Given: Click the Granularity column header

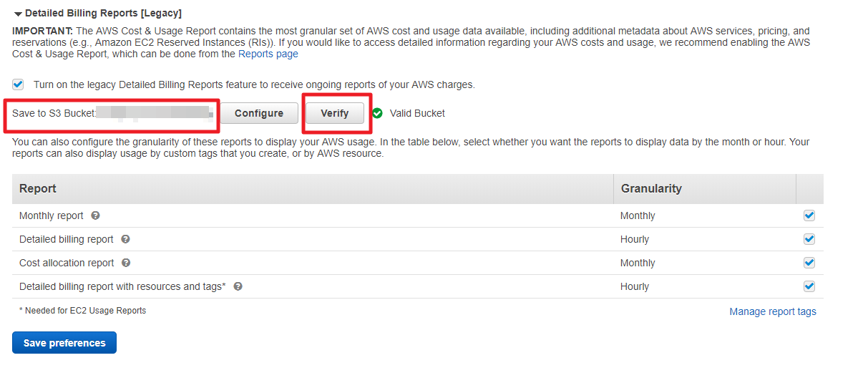Looking at the screenshot, I should pos(650,188).
